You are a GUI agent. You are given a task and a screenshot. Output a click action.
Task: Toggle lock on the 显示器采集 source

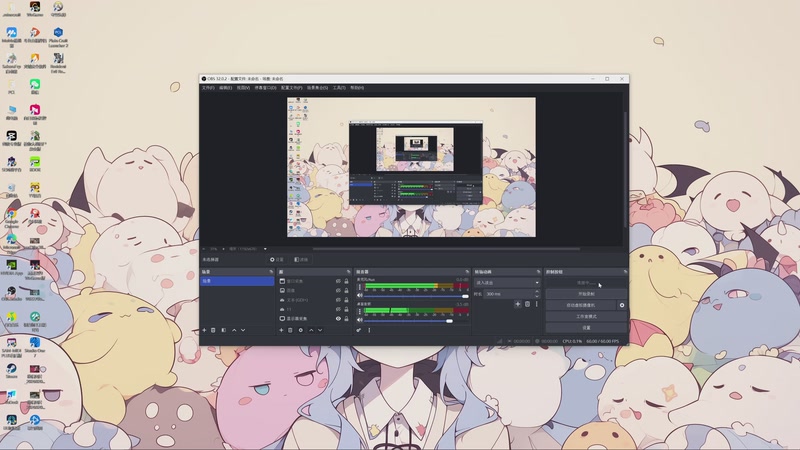[346, 318]
